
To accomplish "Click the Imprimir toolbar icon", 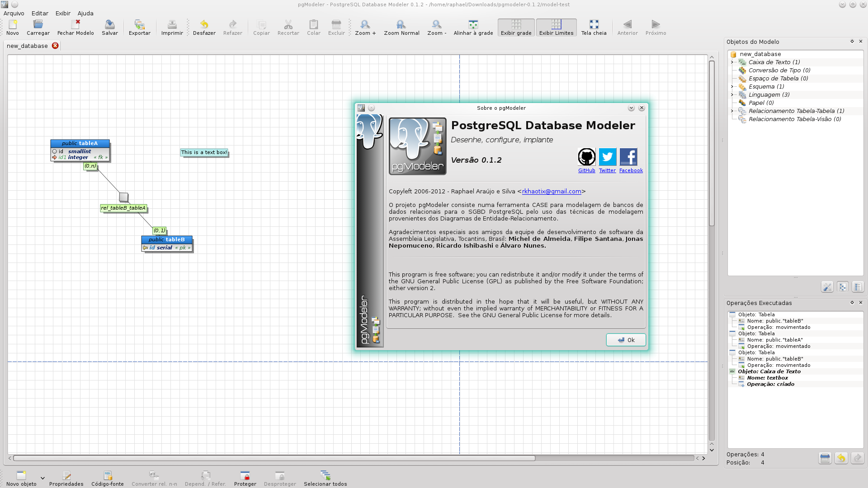I will click(x=172, y=24).
